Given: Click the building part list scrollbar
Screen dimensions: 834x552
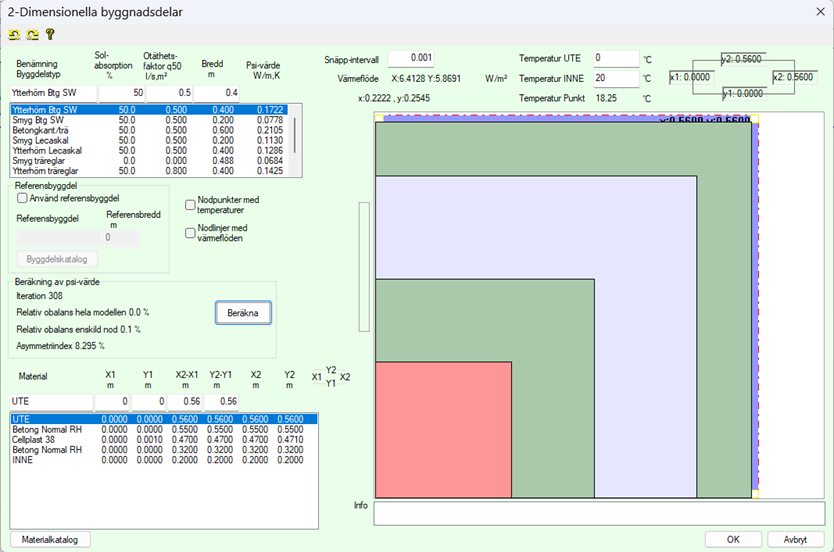Looking at the screenshot, I should 294,130.
